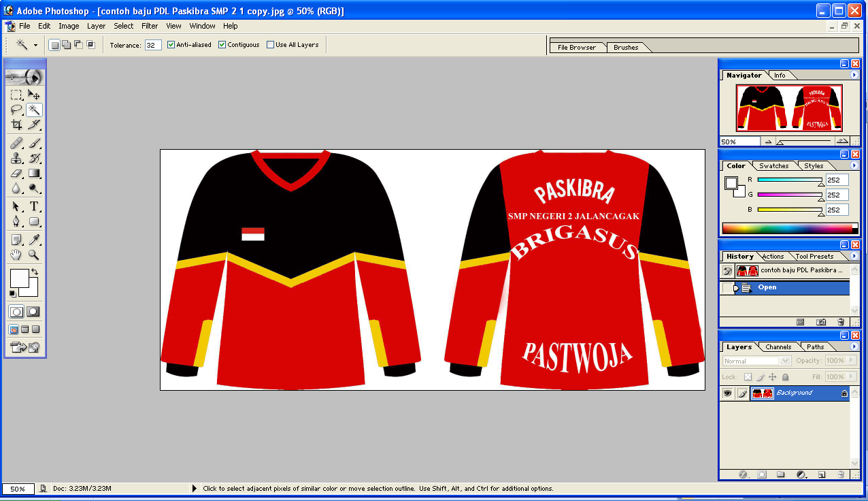Image resolution: width=868 pixels, height=501 pixels.
Task: Open the Brushes tab in palette well
Action: pyautogui.click(x=626, y=48)
